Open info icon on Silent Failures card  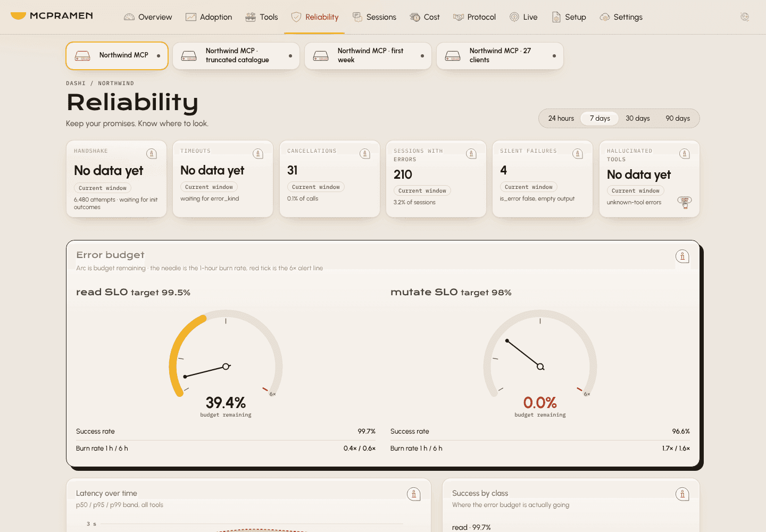click(x=578, y=154)
